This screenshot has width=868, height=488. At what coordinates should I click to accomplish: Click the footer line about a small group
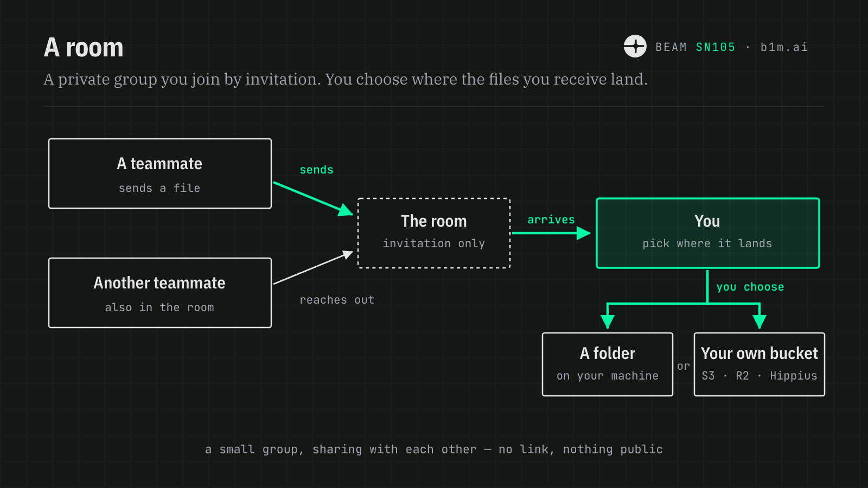click(434, 450)
